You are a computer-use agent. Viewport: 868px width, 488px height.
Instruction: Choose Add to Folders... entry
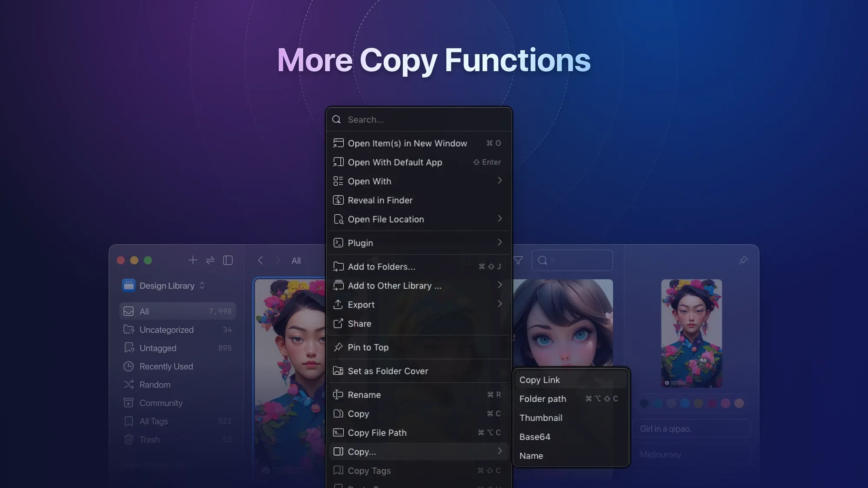click(x=419, y=267)
